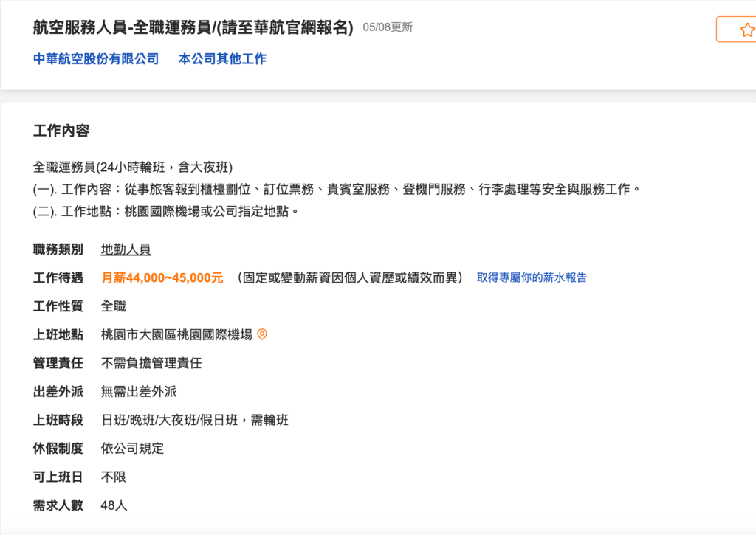The height and width of the screenshot is (535, 756).
Task: Click the 工作內容 section heading
Action: pyautogui.click(x=61, y=131)
